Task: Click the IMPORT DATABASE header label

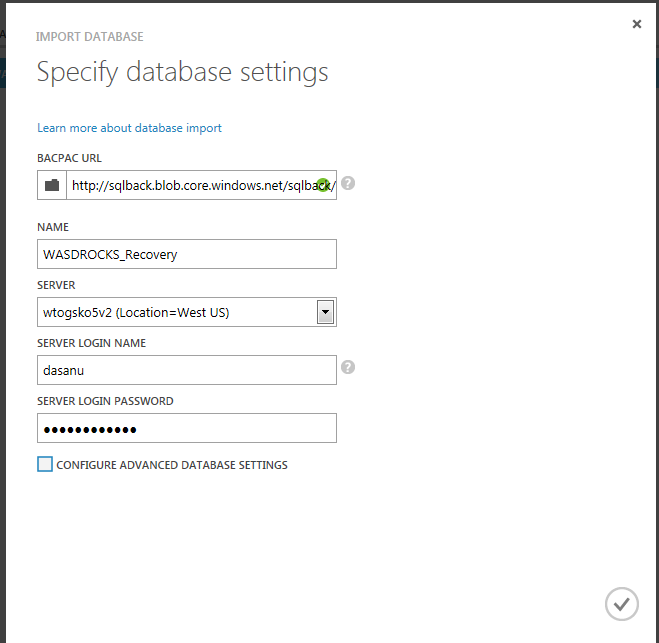Action: click(x=89, y=37)
